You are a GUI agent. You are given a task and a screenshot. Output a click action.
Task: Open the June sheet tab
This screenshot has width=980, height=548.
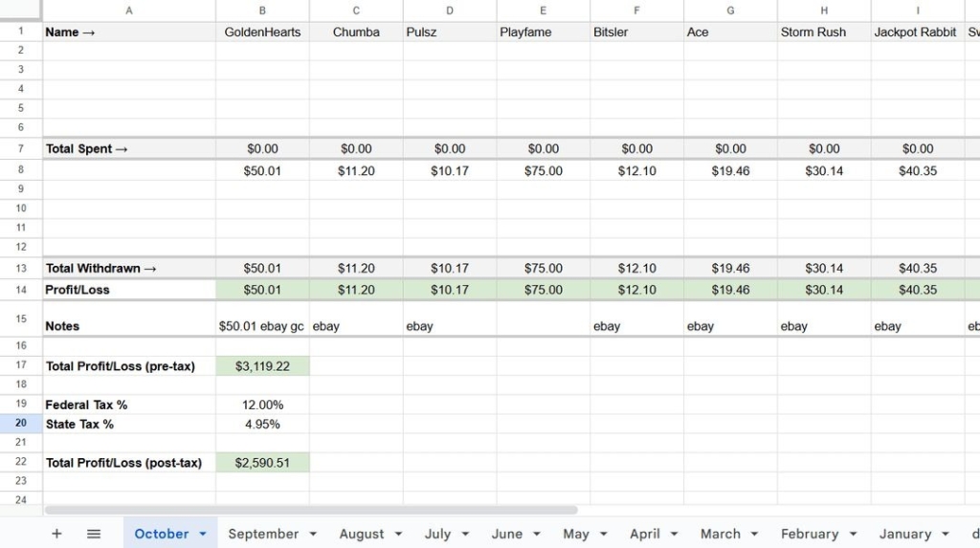pyautogui.click(x=506, y=534)
